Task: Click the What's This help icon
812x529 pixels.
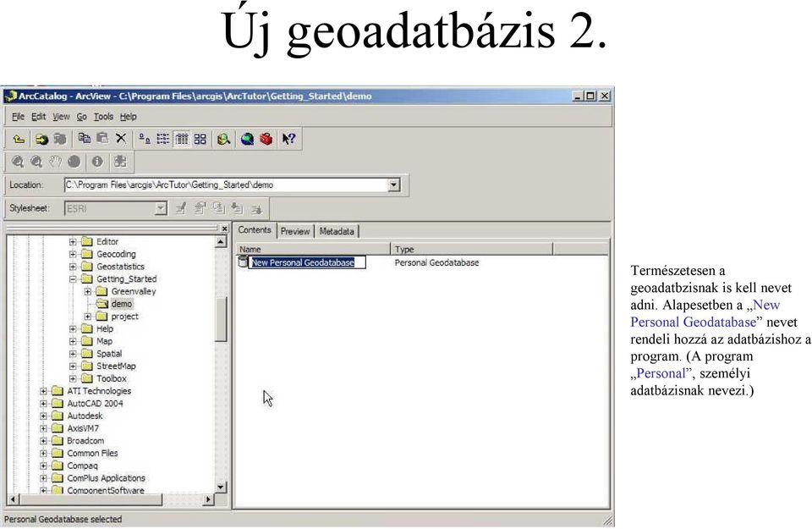Action: pos(288,139)
